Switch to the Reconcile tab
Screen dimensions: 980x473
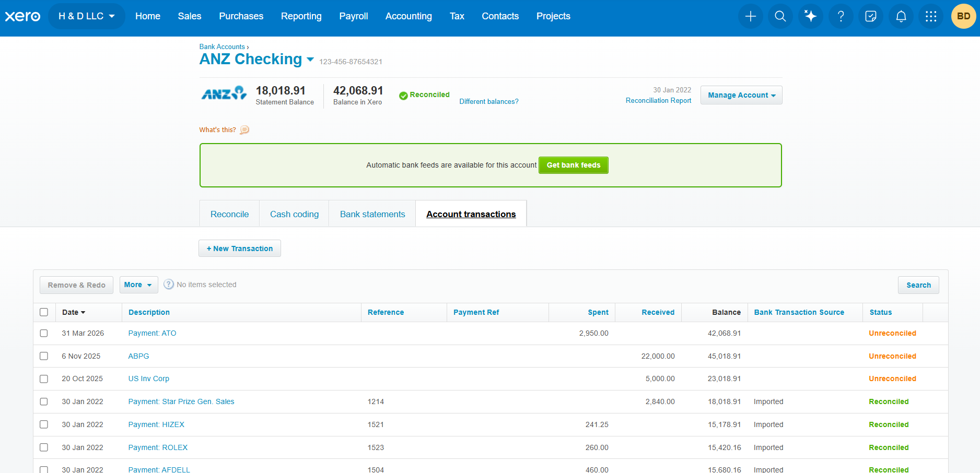coord(229,214)
